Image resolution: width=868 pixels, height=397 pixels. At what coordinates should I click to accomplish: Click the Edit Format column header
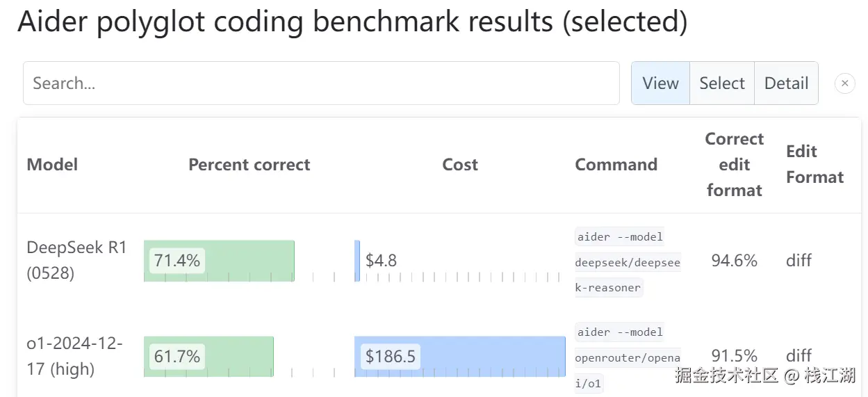[x=814, y=164]
